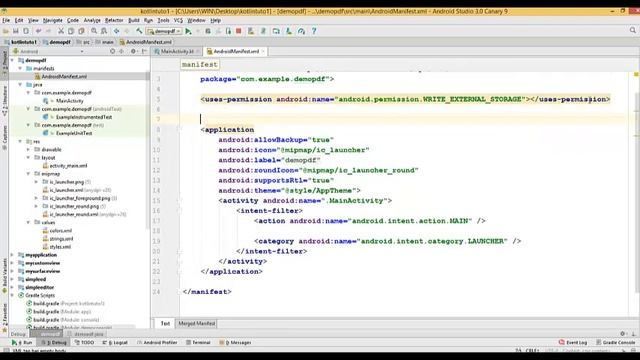Click the Open file toolbar icon
This screenshot has width=640, height=360.
(6, 31)
